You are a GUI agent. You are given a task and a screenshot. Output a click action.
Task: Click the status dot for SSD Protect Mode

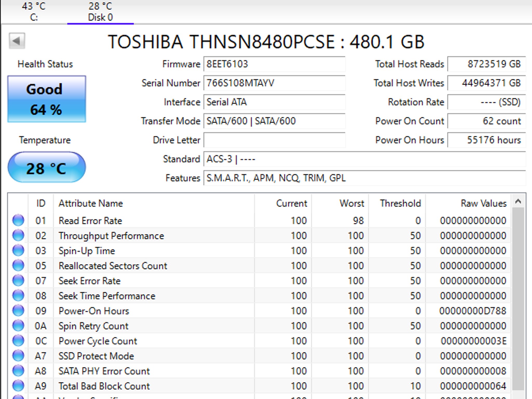[x=18, y=356]
